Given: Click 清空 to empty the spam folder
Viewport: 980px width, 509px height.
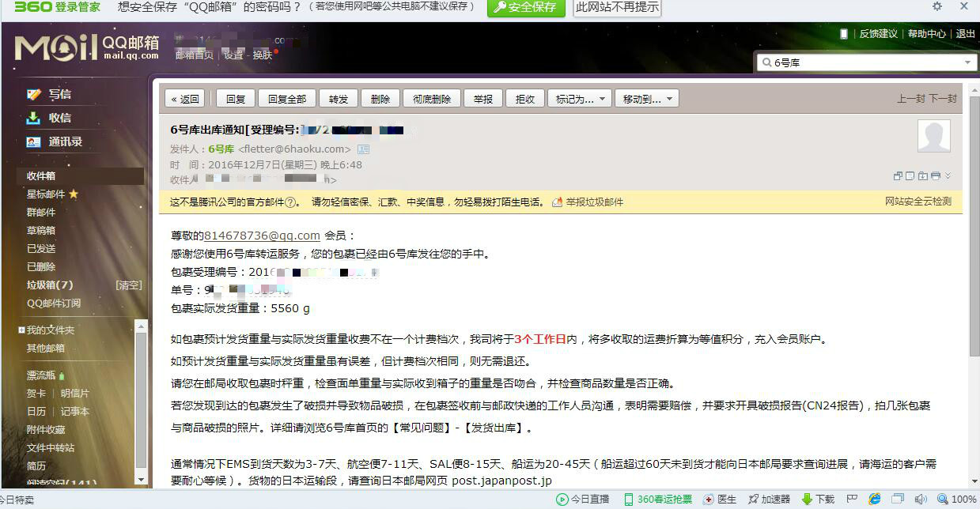Looking at the screenshot, I should click(129, 285).
